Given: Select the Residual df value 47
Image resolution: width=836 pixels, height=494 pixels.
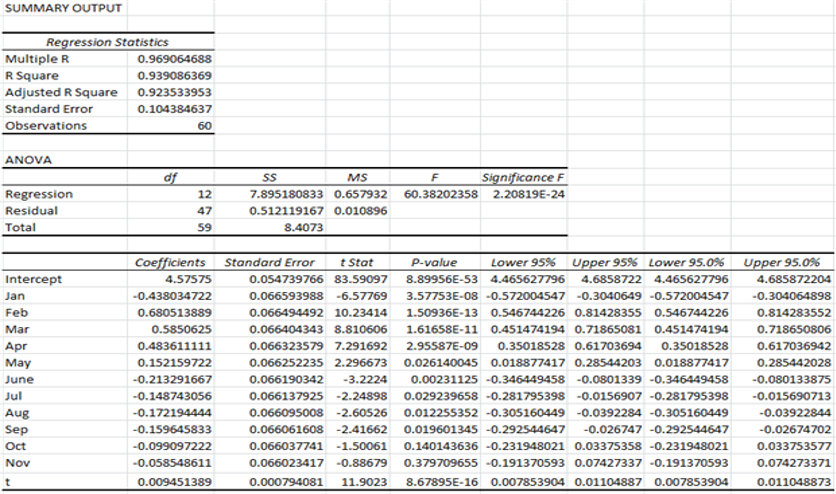Looking at the screenshot, I should coord(205,211).
